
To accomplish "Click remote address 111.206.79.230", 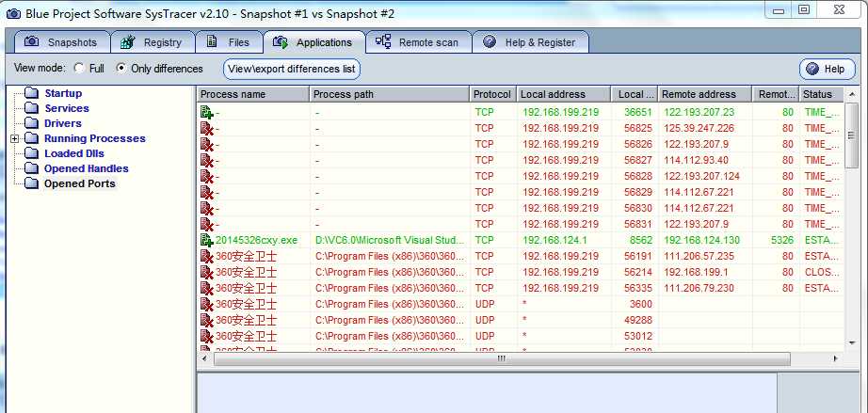I will coord(699,288).
